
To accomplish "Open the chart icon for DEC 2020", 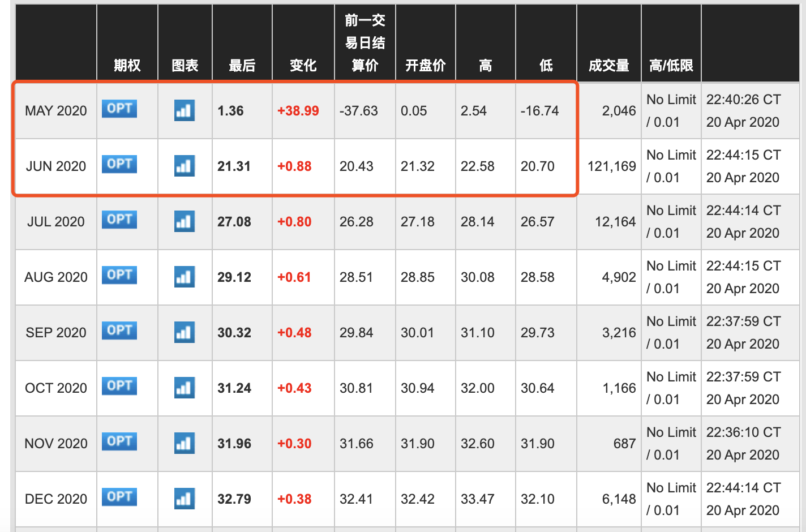I will (185, 499).
